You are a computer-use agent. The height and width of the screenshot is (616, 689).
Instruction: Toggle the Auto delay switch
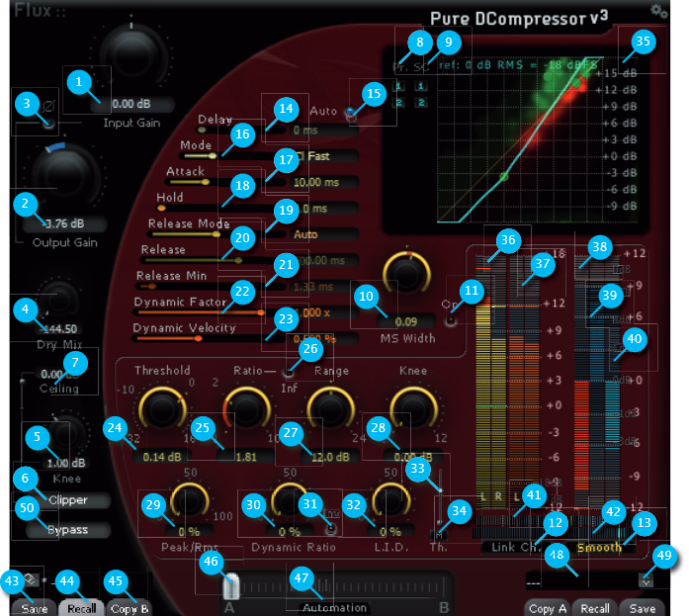[x=349, y=114]
